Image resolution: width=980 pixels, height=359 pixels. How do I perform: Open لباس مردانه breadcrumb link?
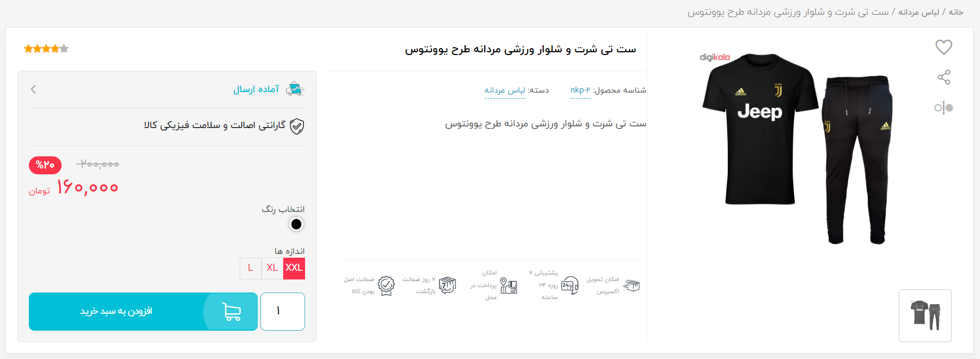click(x=918, y=12)
